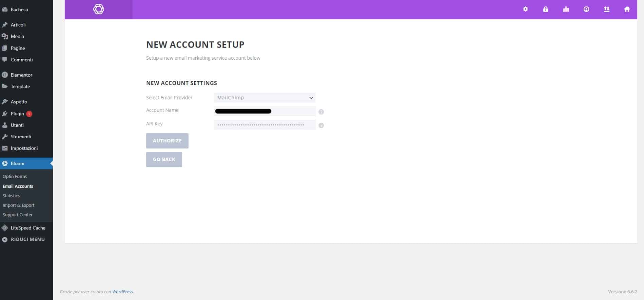Open the Select Email Provider dropdown

[265, 98]
